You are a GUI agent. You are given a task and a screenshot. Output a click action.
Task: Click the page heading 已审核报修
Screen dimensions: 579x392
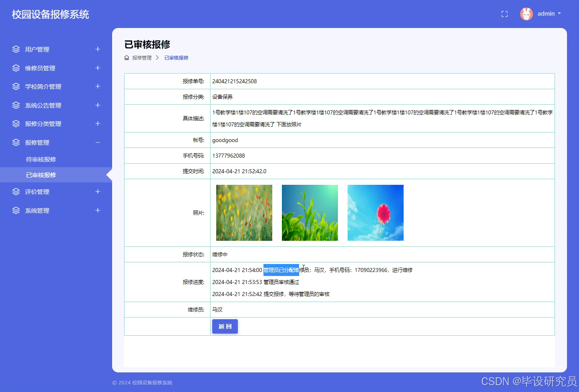(147, 44)
